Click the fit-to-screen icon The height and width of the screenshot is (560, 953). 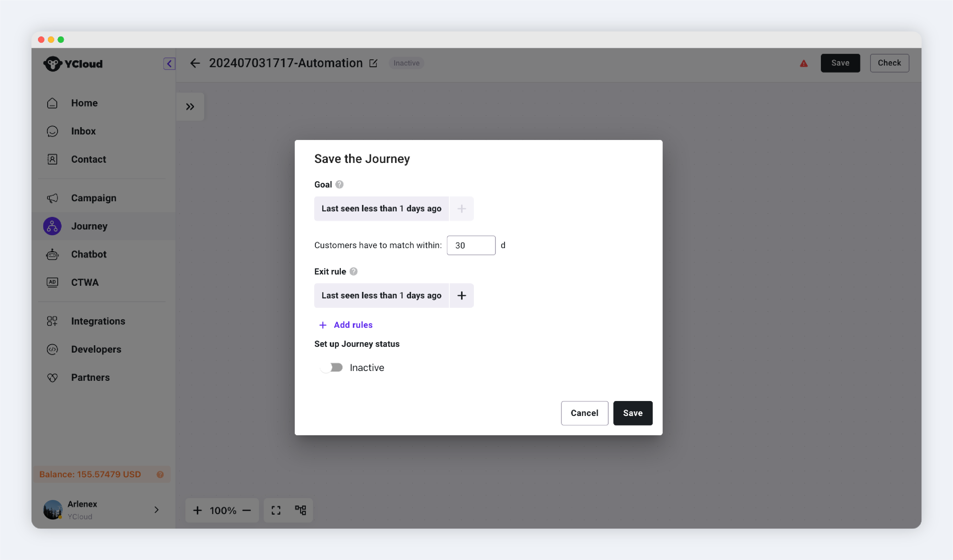[x=276, y=510]
